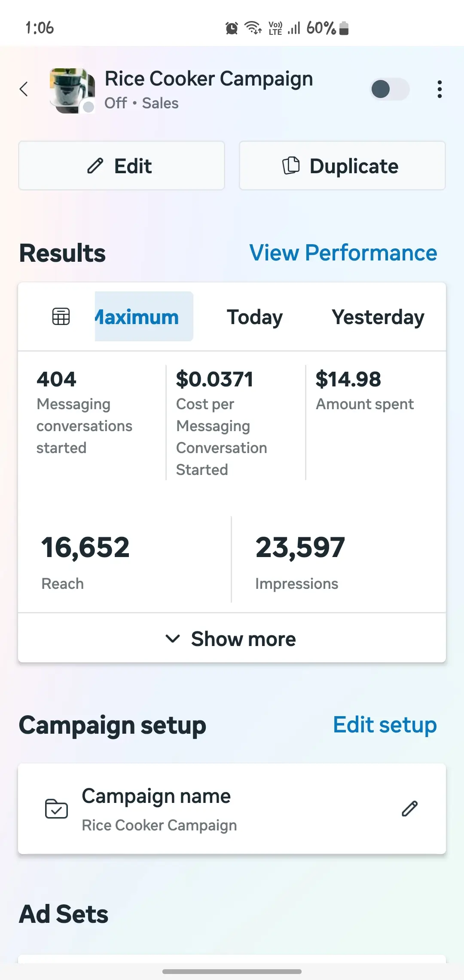This screenshot has height=980, width=464.
Task: Switch to the Today tab
Action: coord(255,317)
